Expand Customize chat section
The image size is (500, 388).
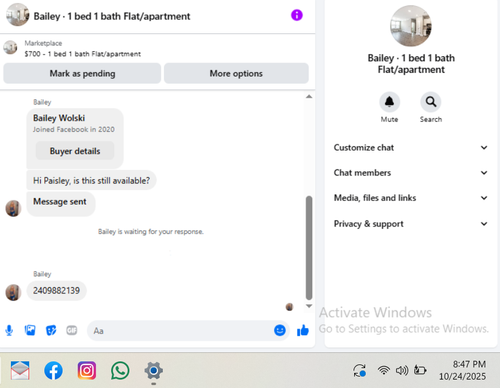pos(411,147)
